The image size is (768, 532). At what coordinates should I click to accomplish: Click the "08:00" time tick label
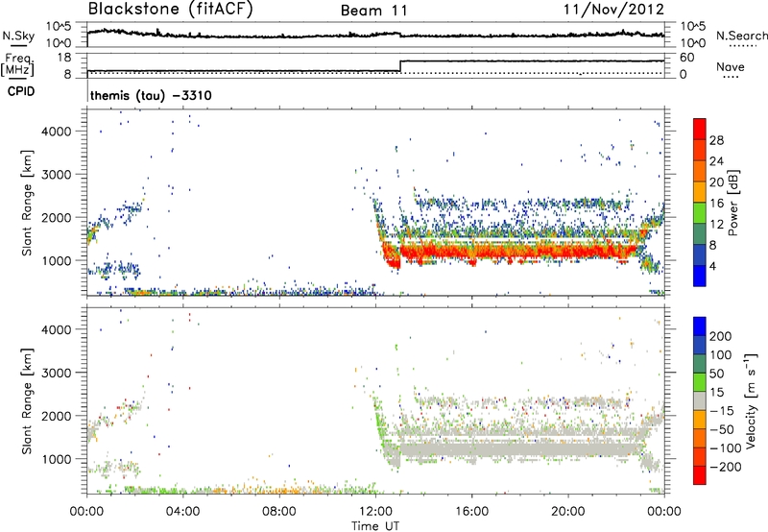(279, 512)
